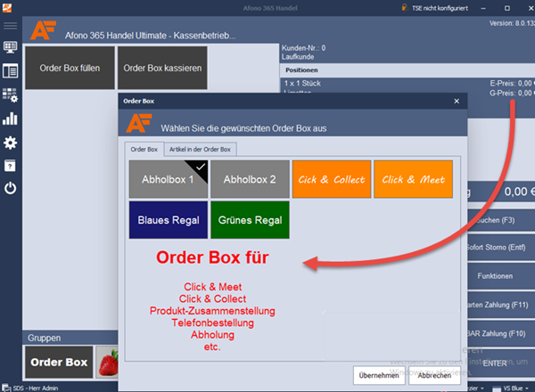Select the Abholbox 2 tile

tap(250, 179)
